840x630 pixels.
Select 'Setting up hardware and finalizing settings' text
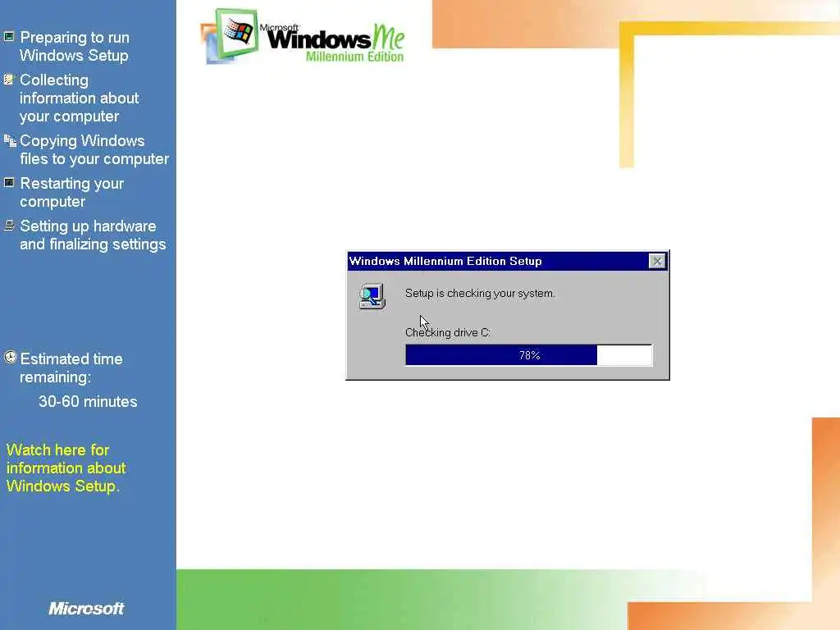pos(93,235)
